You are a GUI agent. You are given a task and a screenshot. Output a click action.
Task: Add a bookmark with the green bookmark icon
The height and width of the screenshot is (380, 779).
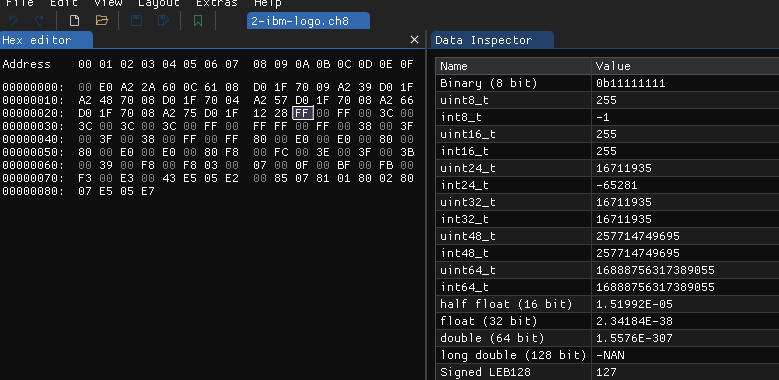pos(198,20)
